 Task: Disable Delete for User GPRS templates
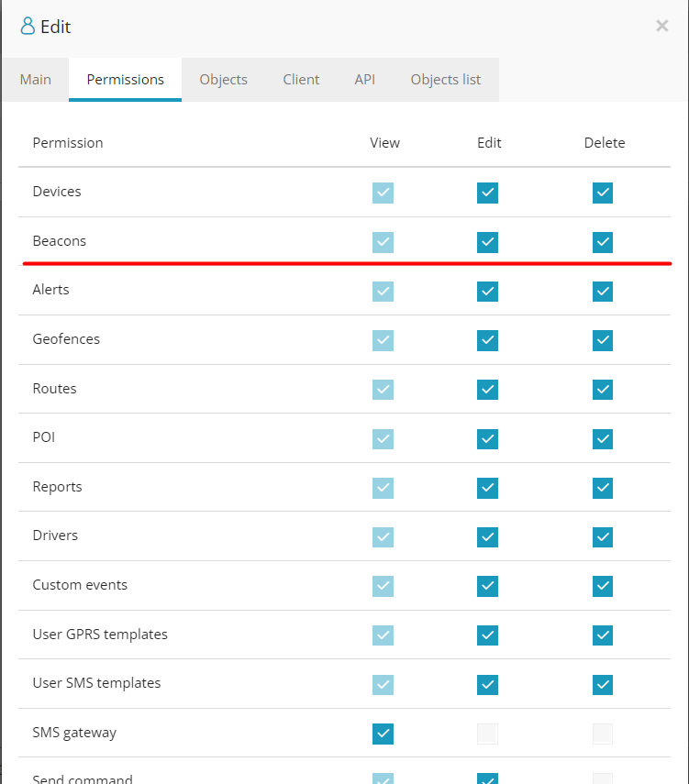(x=603, y=635)
